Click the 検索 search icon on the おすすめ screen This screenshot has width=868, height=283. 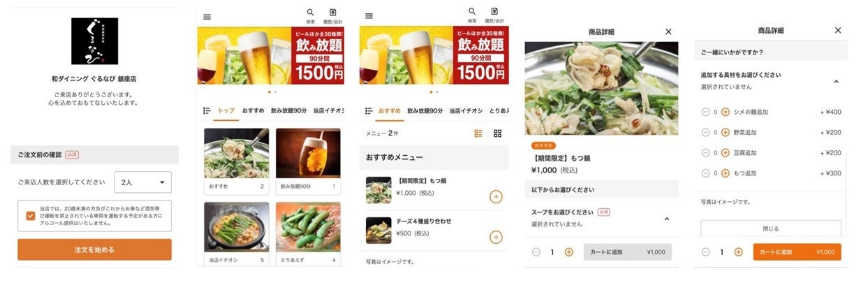(472, 15)
